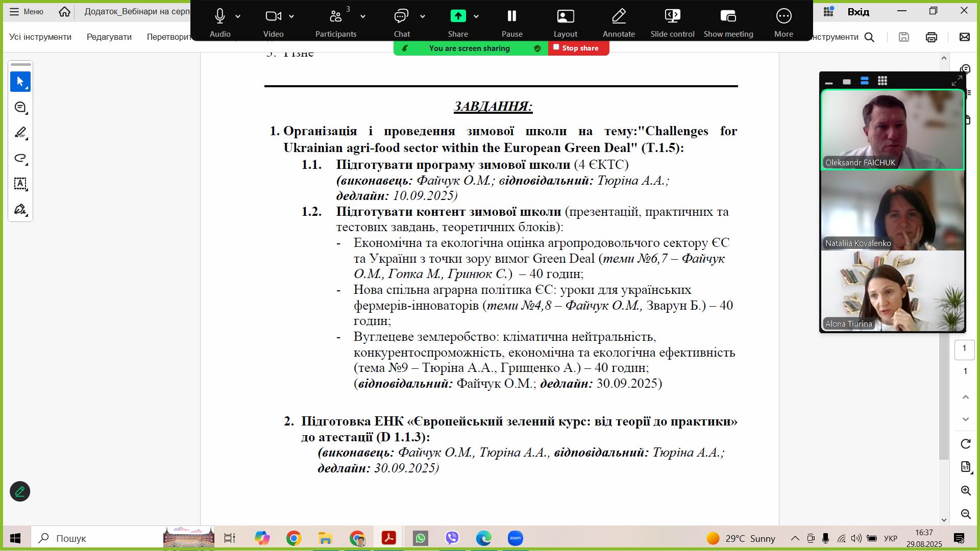
Task: Expand Participants options arrow
Action: coord(363,17)
